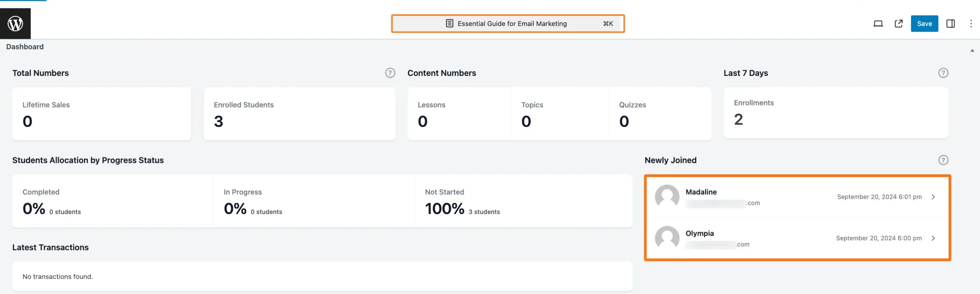Viewport: 980px width, 294px height.
Task: Open the external view page icon
Action: point(898,24)
